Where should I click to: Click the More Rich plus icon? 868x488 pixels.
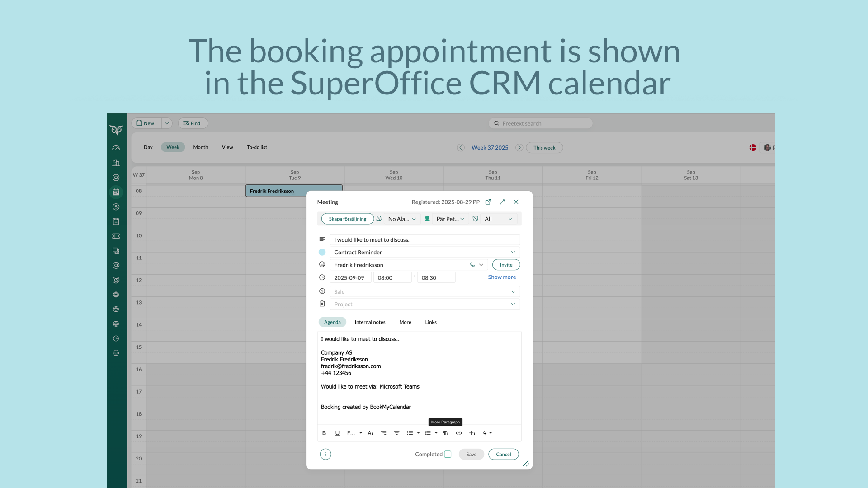pyautogui.click(x=472, y=433)
